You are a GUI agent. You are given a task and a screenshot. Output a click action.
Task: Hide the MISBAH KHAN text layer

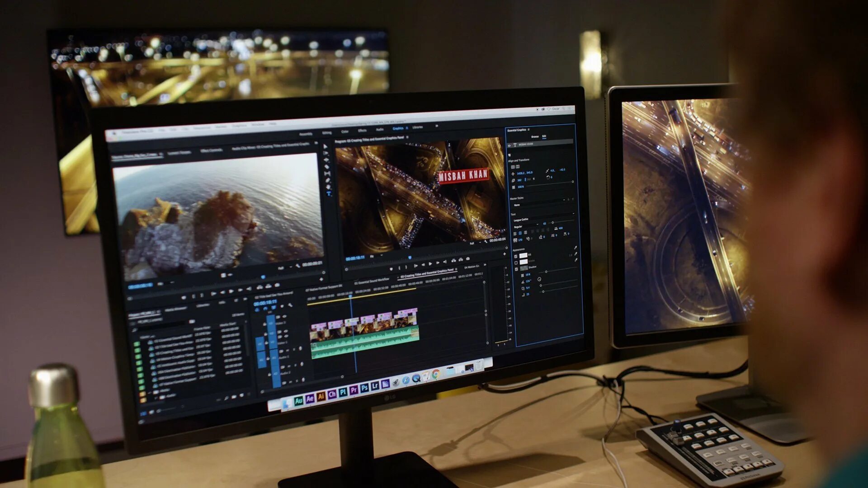pos(509,145)
